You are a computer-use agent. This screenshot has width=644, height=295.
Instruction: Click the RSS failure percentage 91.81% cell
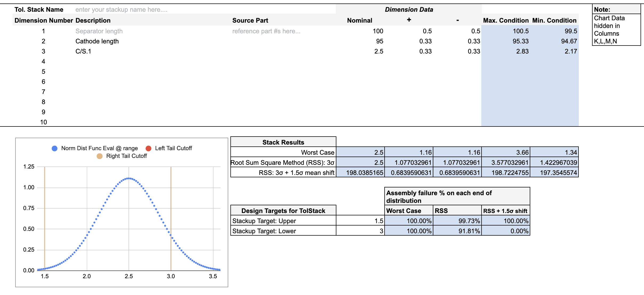click(x=457, y=231)
